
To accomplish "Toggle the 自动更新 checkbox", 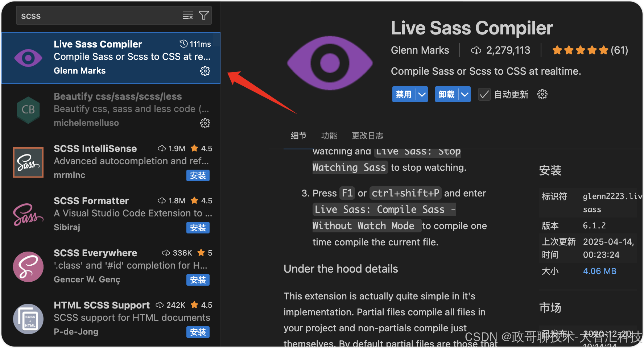I will pos(484,95).
